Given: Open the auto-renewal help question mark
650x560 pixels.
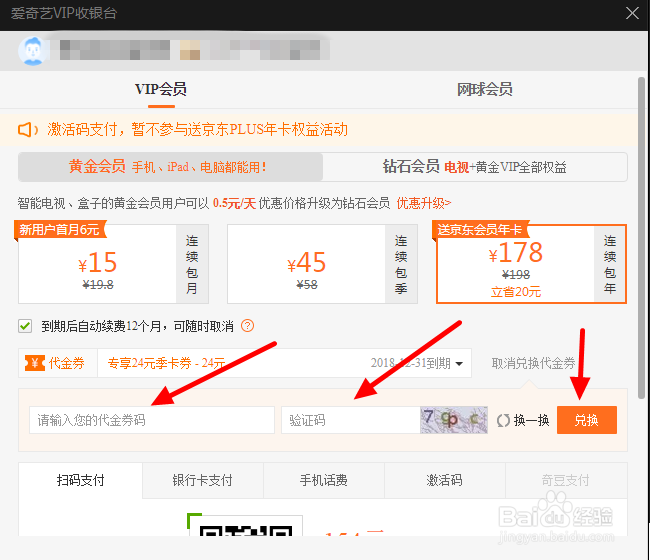Looking at the screenshot, I should click(247, 326).
